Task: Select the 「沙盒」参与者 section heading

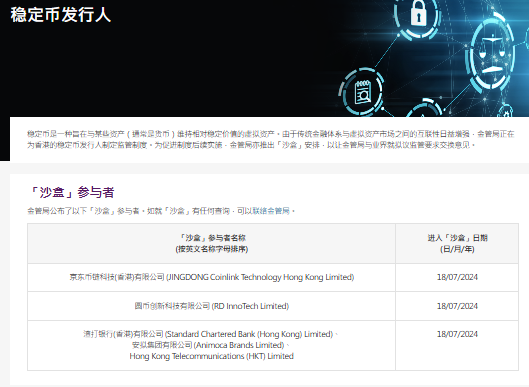Action: 71,192
